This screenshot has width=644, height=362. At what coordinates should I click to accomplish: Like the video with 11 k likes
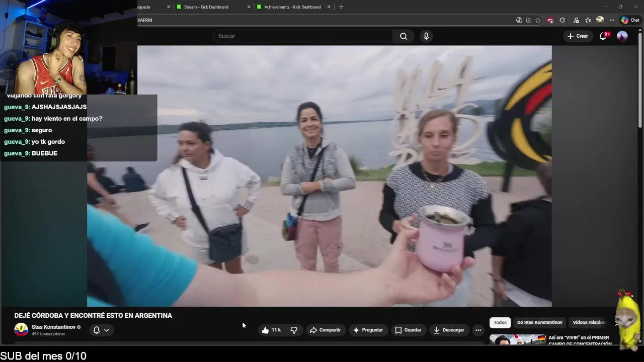pos(271,330)
